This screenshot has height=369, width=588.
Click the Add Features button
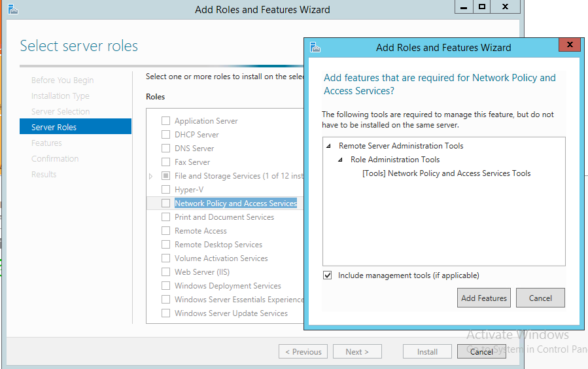tap(484, 298)
